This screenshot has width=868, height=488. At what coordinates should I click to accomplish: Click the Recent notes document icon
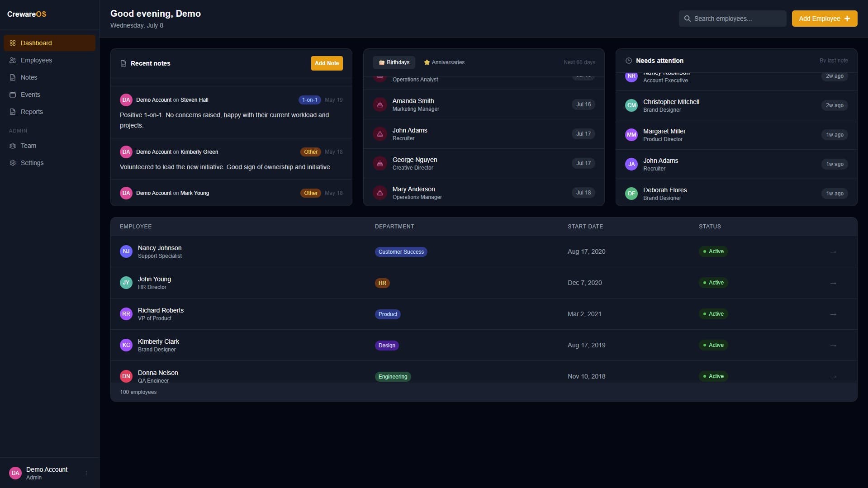coord(123,63)
